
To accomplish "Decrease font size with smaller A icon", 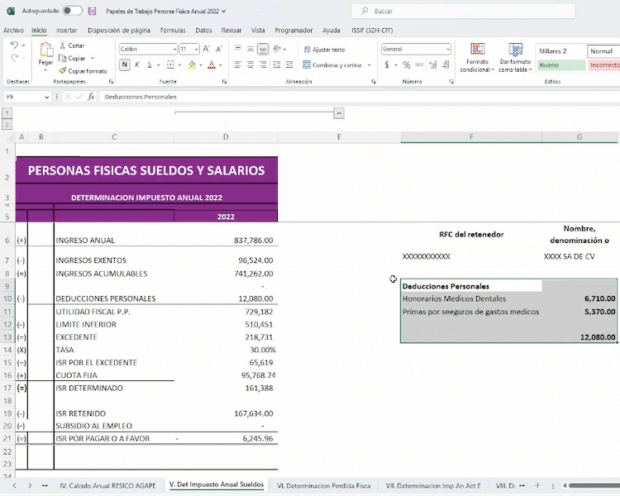I will [x=219, y=49].
